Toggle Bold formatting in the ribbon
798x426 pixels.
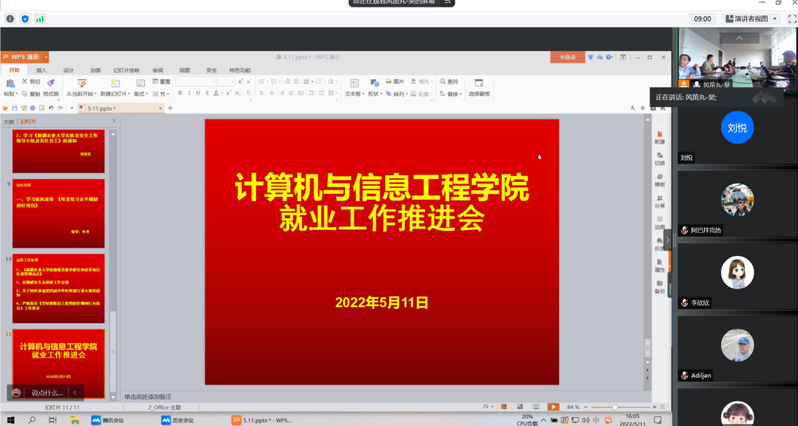[178, 94]
